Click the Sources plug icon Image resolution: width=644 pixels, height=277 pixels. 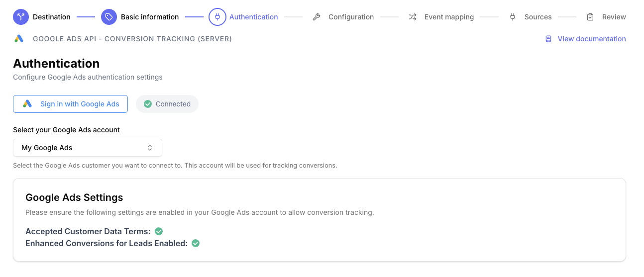[x=513, y=17]
